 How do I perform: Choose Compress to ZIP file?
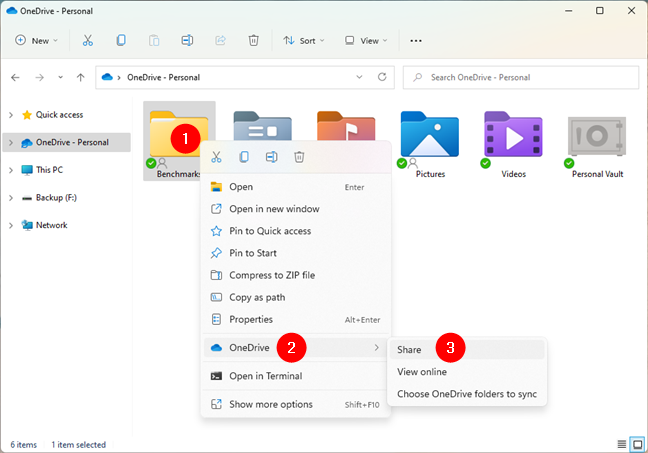296,275
